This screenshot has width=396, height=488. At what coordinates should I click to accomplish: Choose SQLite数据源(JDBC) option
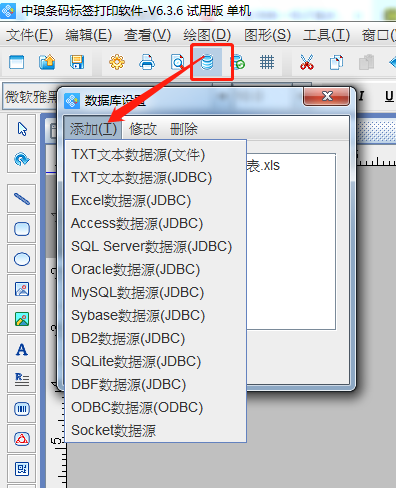point(156,362)
